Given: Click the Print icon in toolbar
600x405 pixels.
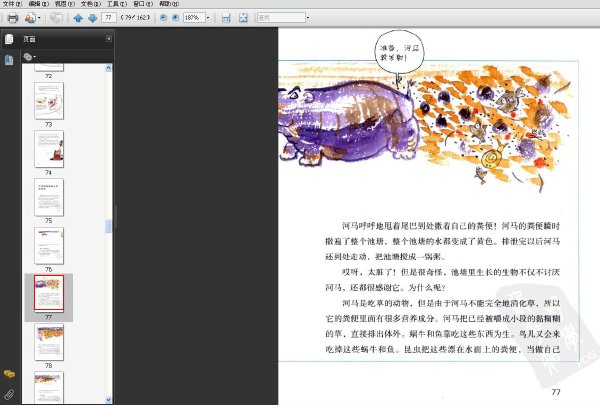Looking at the screenshot, I should 13,18.
